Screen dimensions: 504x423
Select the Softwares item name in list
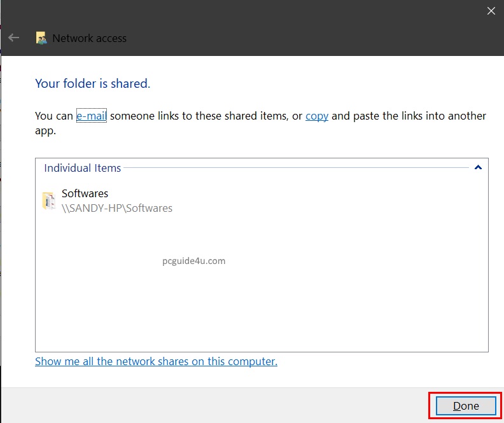(x=85, y=193)
